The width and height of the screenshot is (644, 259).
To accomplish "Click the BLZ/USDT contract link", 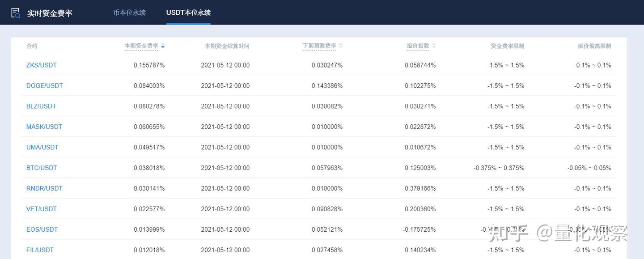I will click(x=41, y=106).
